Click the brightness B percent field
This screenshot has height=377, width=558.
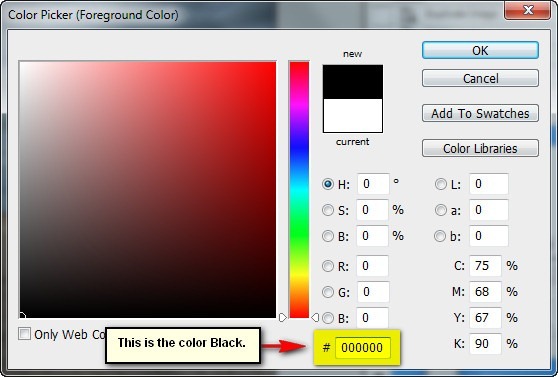pos(372,236)
